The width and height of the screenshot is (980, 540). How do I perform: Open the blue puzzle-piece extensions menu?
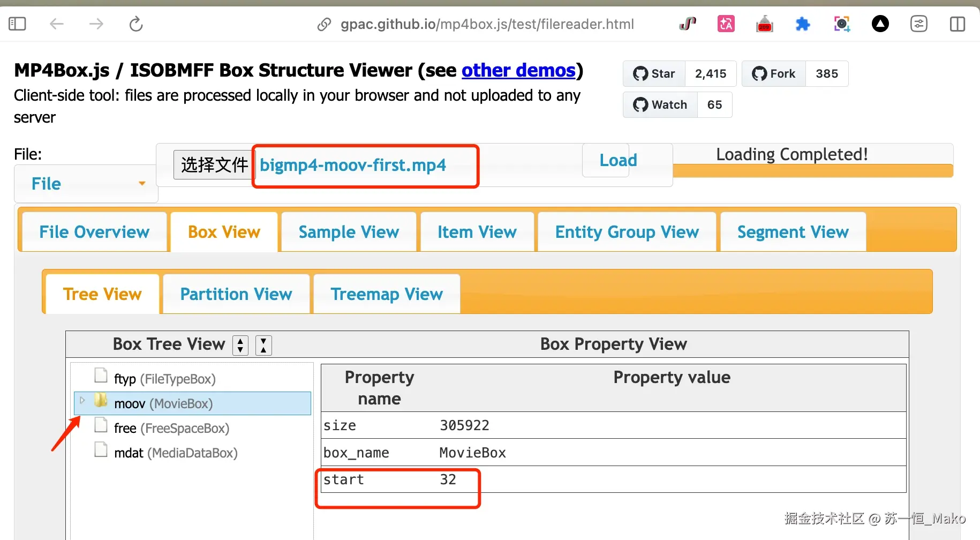pos(803,24)
